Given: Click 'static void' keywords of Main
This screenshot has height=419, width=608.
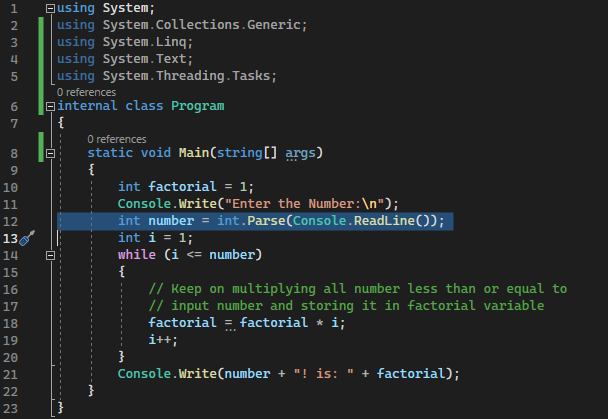Looking at the screenshot, I should tap(129, 153).
